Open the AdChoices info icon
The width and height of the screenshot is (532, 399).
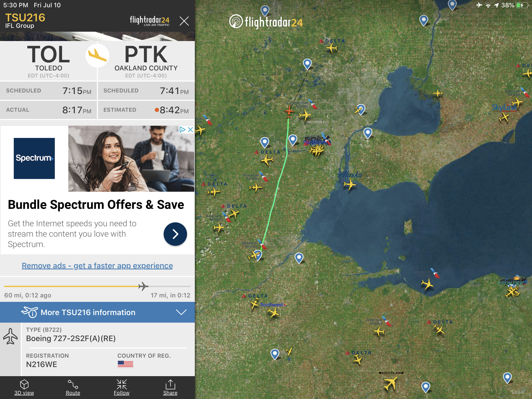click(x=183, y=129)
